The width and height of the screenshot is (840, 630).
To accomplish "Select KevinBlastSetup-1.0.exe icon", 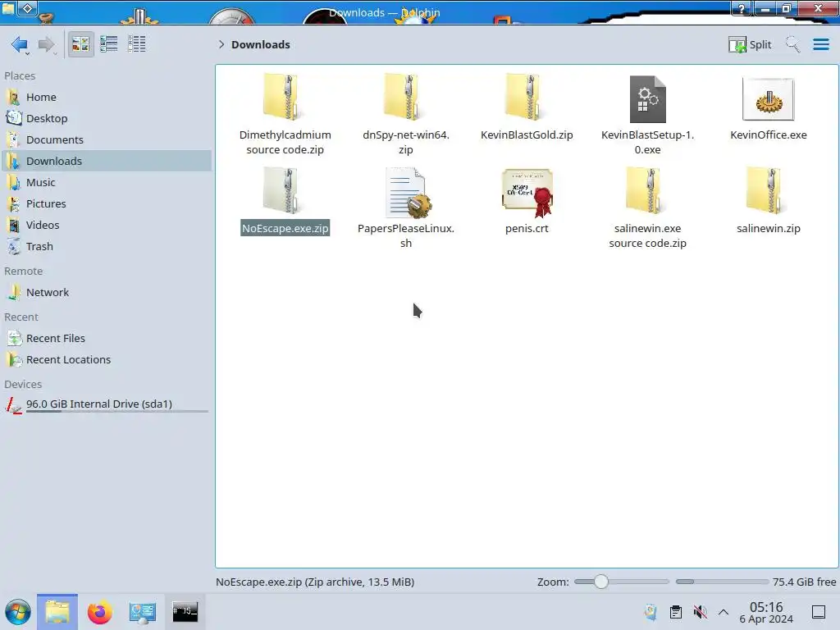I will click(x=647, y=99).
